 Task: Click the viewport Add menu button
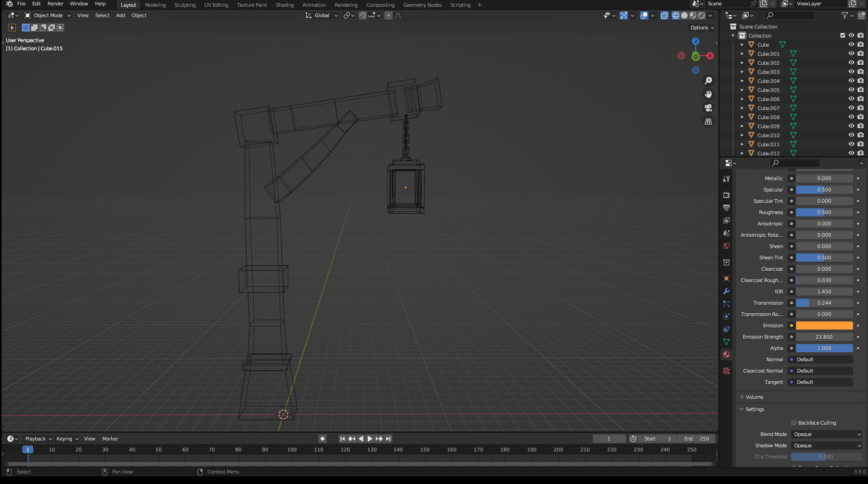[x=120, y=15]
